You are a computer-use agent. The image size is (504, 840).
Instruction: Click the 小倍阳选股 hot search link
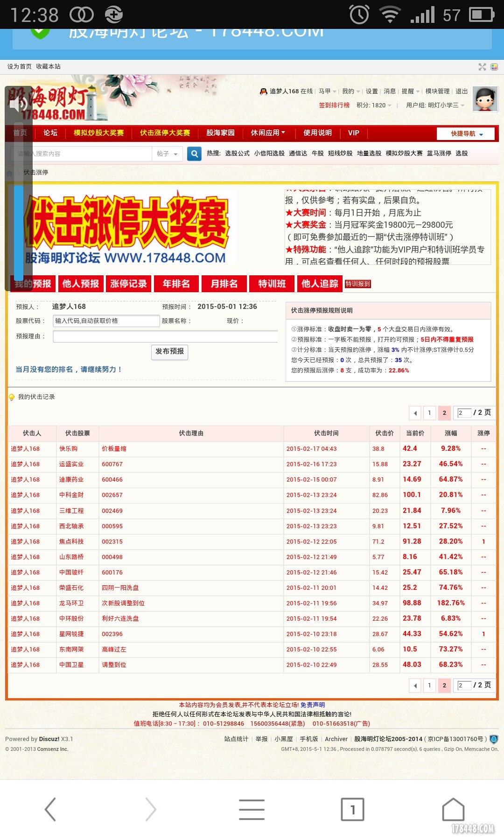click(269, 154)
